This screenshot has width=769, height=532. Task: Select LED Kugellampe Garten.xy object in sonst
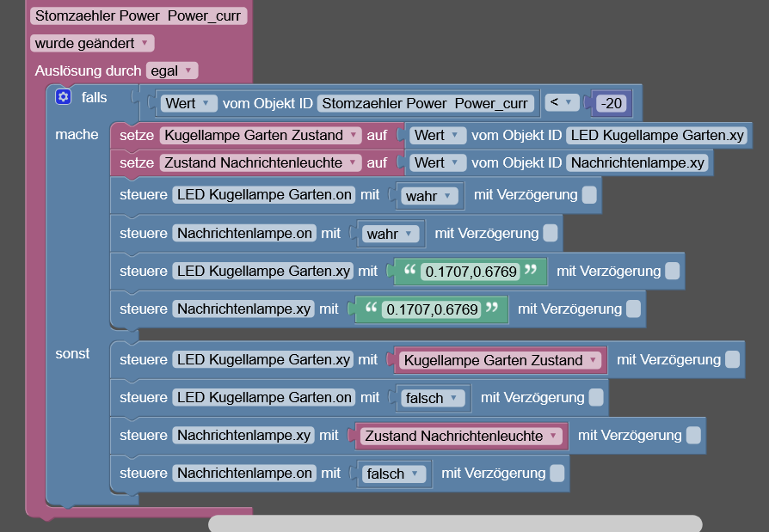(262, 359)
